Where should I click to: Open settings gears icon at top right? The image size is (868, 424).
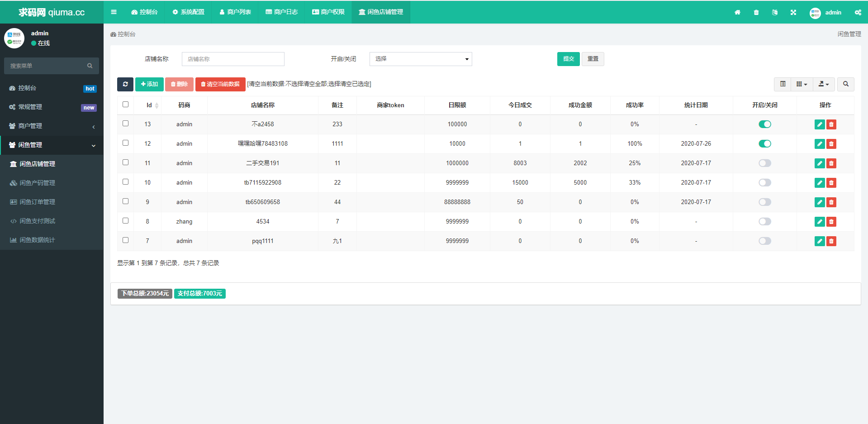click(x=858, y=12)
